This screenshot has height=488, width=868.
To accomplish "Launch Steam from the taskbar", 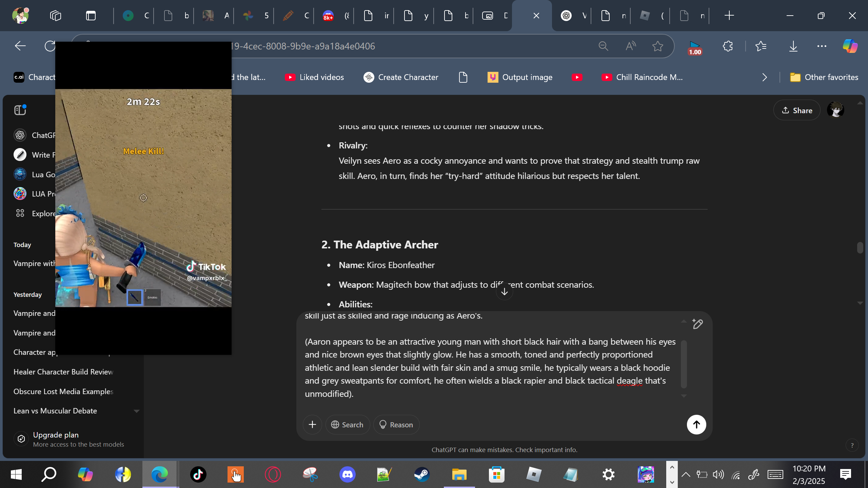I will tap(422, 474).
